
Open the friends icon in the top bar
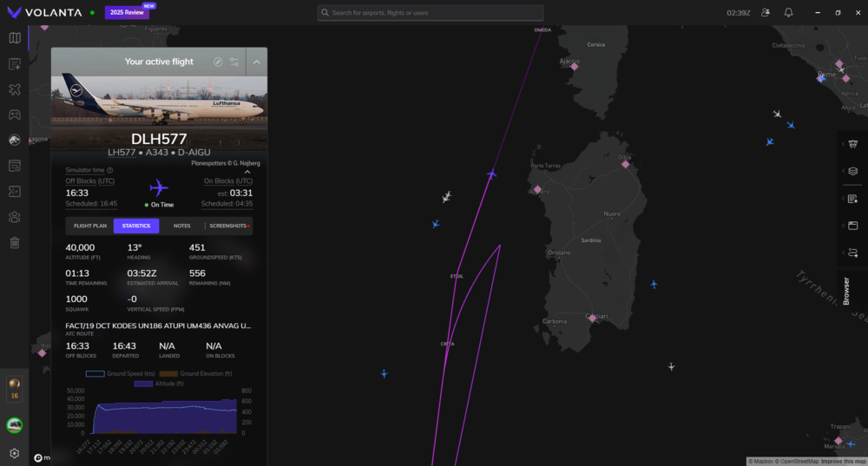click(765, 13)
